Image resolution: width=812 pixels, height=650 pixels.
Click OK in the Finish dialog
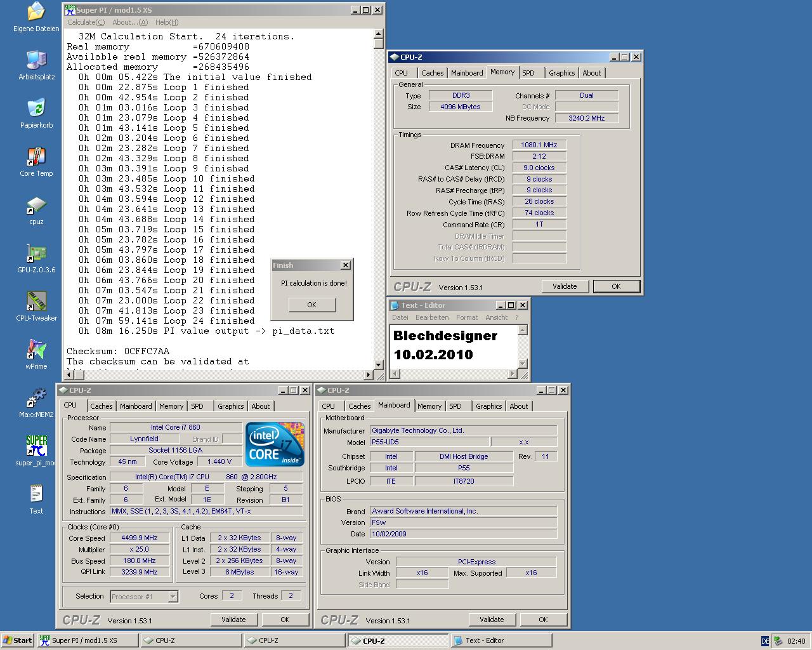tap(311, 305)
